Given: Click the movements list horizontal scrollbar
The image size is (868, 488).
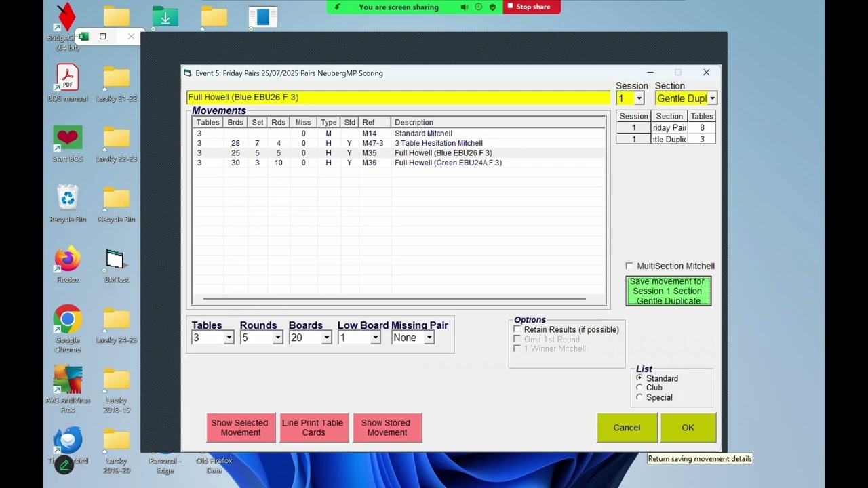Looking at the screenshot, I should 394,298.
